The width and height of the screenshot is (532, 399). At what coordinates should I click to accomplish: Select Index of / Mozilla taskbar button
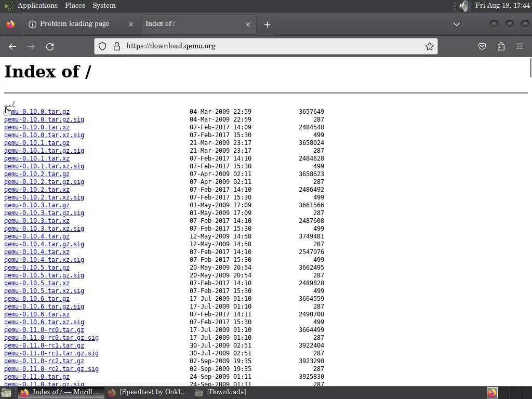click(60, 392)
